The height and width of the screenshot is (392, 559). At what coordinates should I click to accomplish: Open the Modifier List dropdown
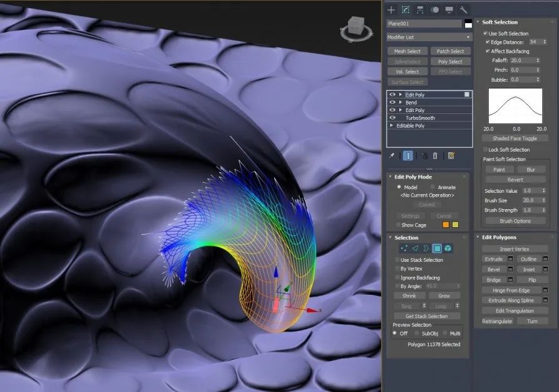point(429,38)
